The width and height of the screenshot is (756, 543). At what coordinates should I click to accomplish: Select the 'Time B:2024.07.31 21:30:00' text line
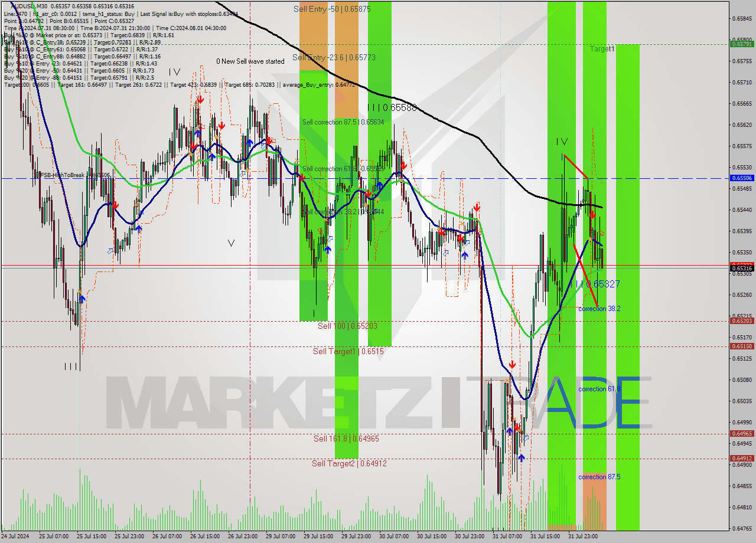click(114, 28)
